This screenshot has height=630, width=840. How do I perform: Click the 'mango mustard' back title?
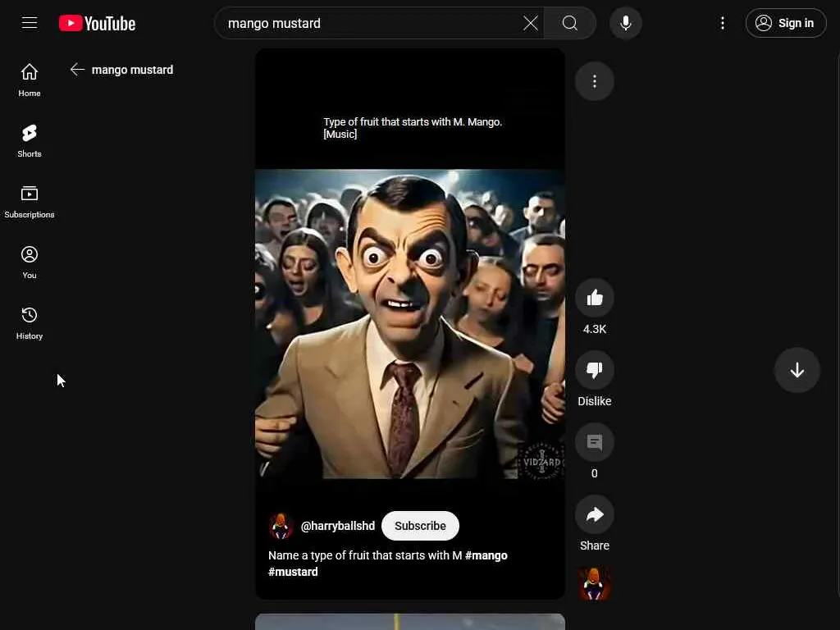tap(132, 70)
